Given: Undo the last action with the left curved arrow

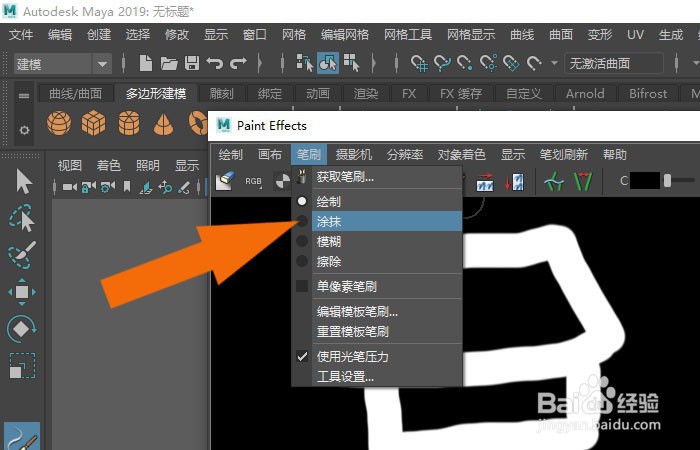Looking at the screenshot, I should tap(215, 63).
